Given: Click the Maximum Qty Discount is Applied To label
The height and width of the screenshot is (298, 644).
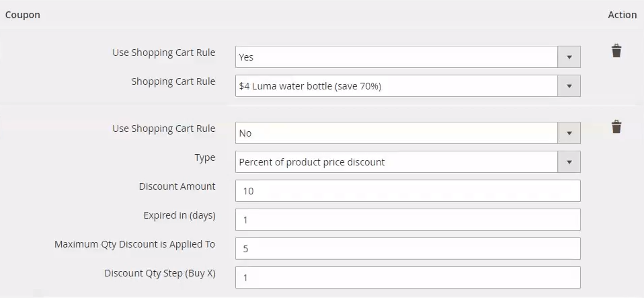Looking at the screenshot, I should pos(134,244).
